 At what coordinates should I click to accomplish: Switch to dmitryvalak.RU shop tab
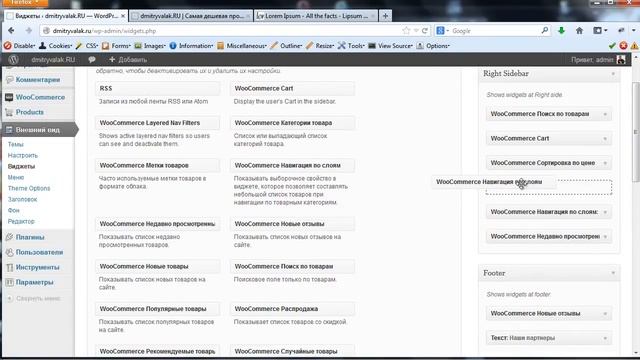191,16
